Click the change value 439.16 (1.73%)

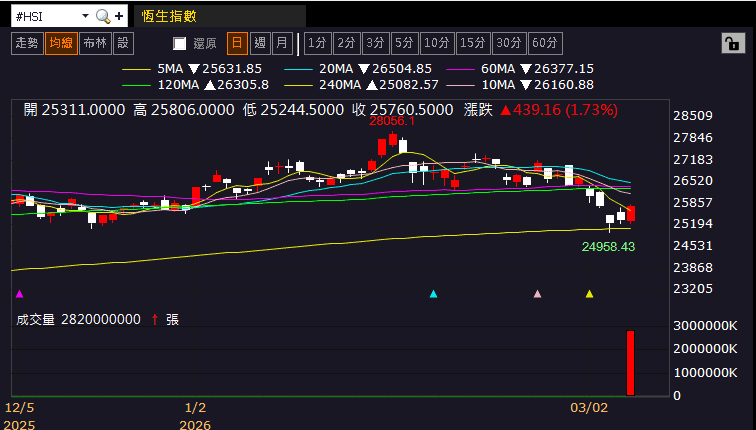pos(565,110)
